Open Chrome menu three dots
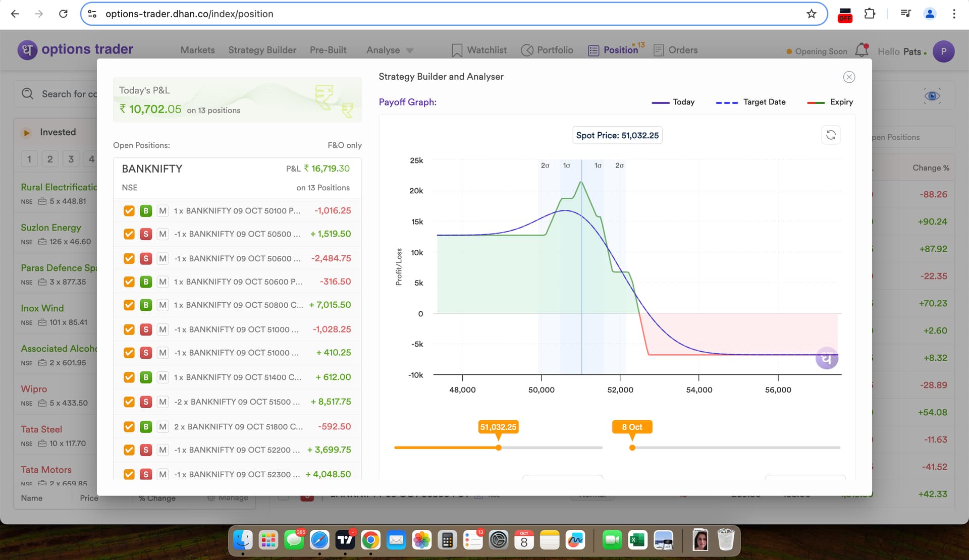 (x=954, y=14)
